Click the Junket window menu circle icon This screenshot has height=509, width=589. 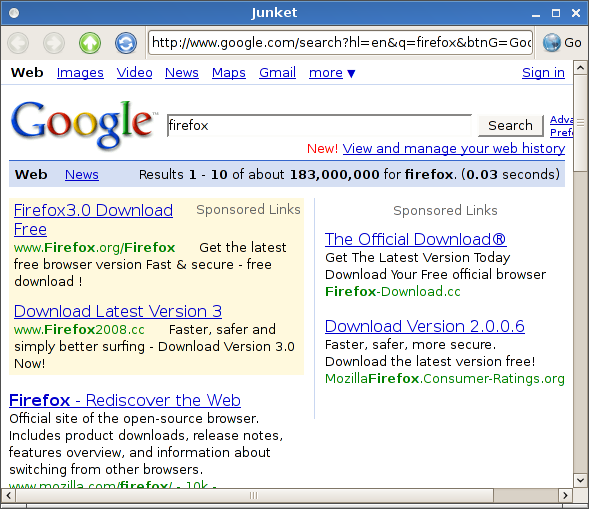14,13
